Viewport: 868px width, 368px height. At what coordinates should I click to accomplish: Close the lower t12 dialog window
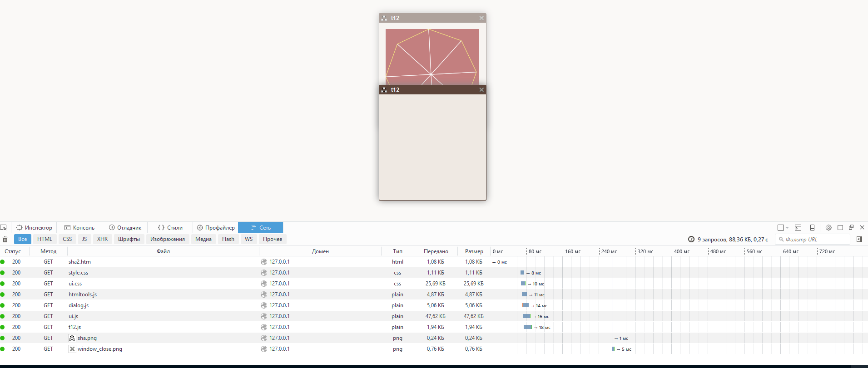[481, 90]
